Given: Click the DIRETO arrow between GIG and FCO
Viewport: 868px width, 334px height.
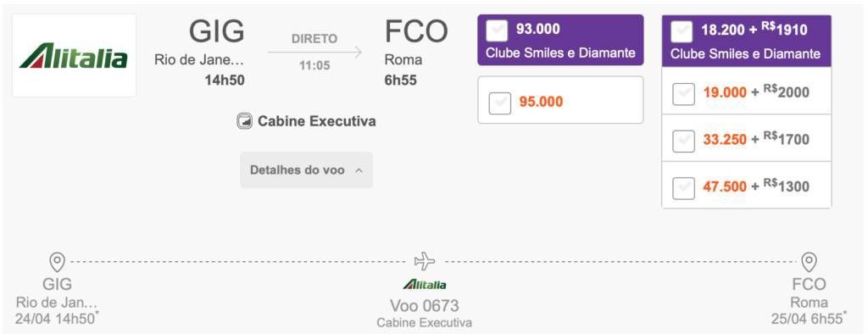Looking at the screenshot, I should [315, 53].
